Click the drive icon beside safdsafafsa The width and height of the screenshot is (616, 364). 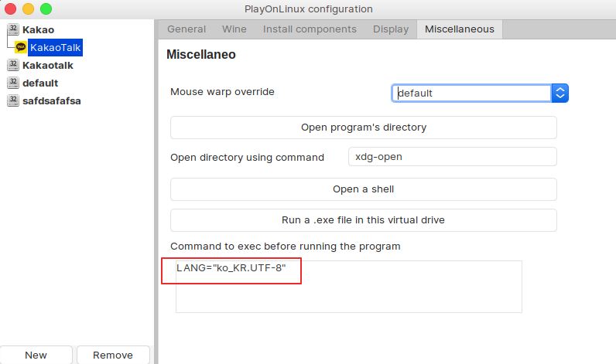tap(13, 100)
